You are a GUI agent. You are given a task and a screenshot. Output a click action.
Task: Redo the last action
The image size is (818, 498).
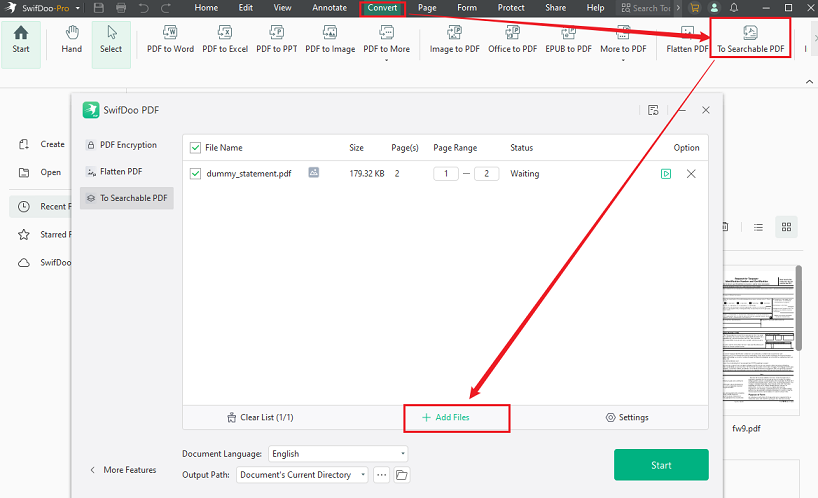click(x=166, y=8)
